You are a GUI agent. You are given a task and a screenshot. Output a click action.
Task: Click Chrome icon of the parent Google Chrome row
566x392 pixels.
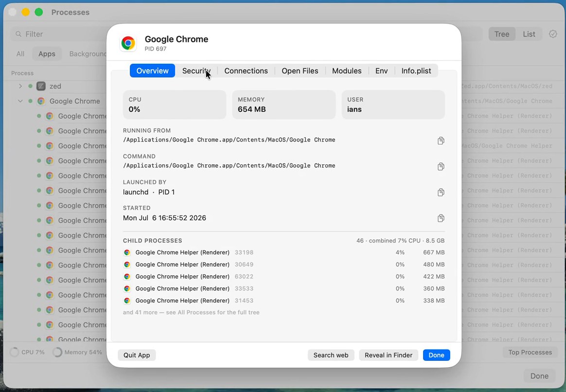pos(41,101)
